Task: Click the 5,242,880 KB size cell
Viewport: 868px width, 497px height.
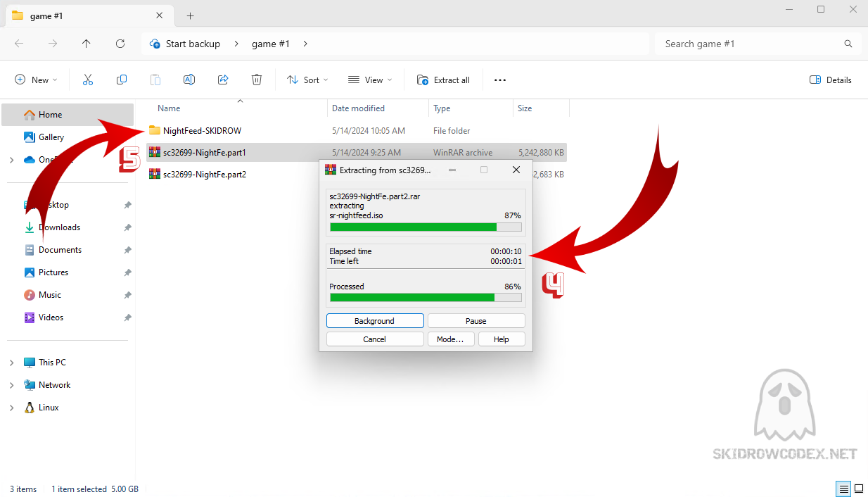Action: click(x=541, y=152)
